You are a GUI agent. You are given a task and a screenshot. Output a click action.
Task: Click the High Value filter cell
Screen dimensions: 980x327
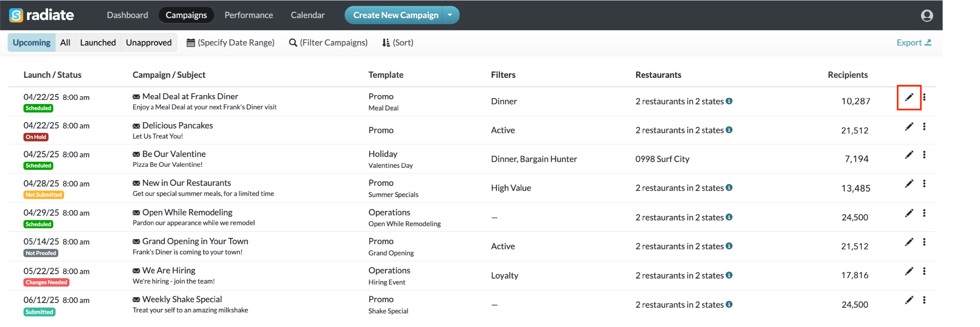511,188
